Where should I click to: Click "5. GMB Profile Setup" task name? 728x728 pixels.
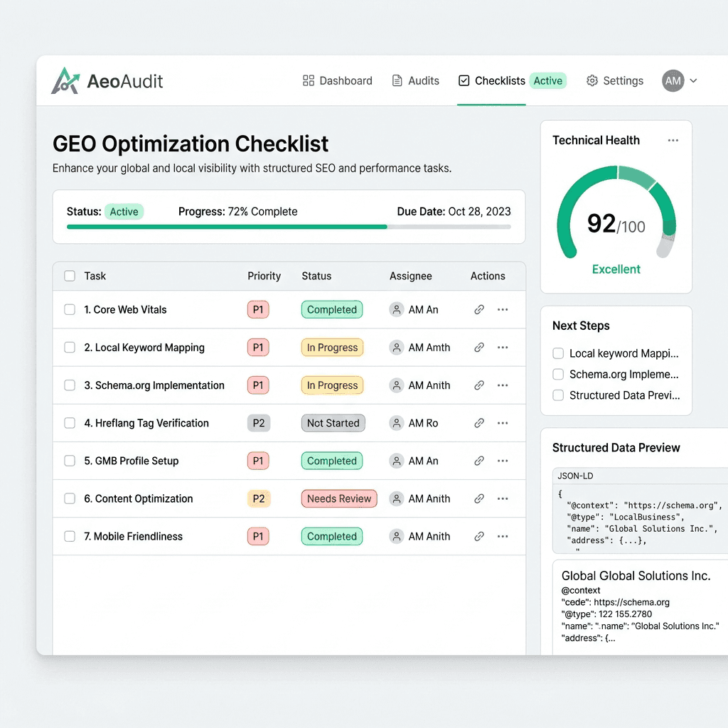tap(132, 461)
